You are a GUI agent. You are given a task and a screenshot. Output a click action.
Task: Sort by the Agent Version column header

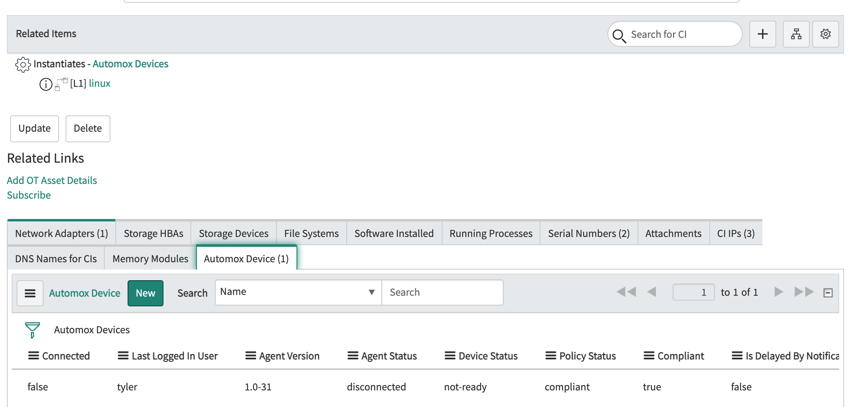[x=289, y=356]
